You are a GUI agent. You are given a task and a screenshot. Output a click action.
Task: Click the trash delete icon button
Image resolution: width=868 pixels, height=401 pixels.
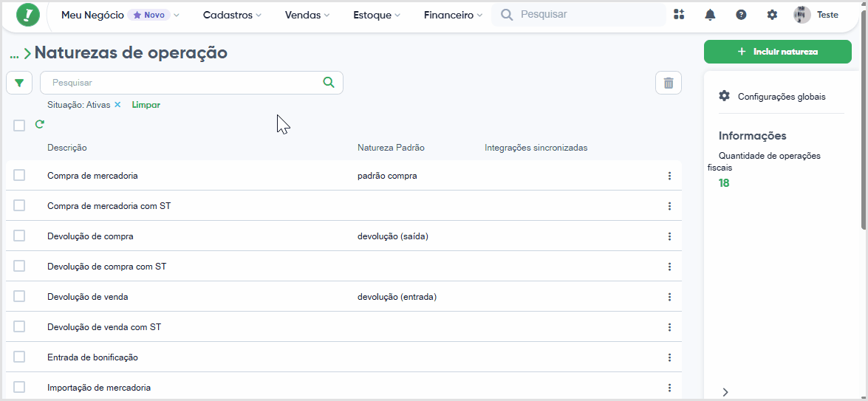click(x=669, y=83)
